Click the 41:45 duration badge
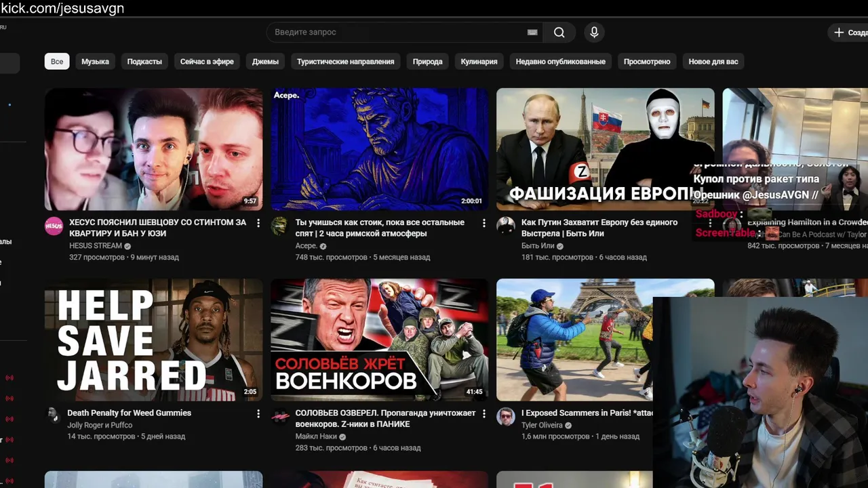Viewport: 868px width, 488px height. point(475,392)
